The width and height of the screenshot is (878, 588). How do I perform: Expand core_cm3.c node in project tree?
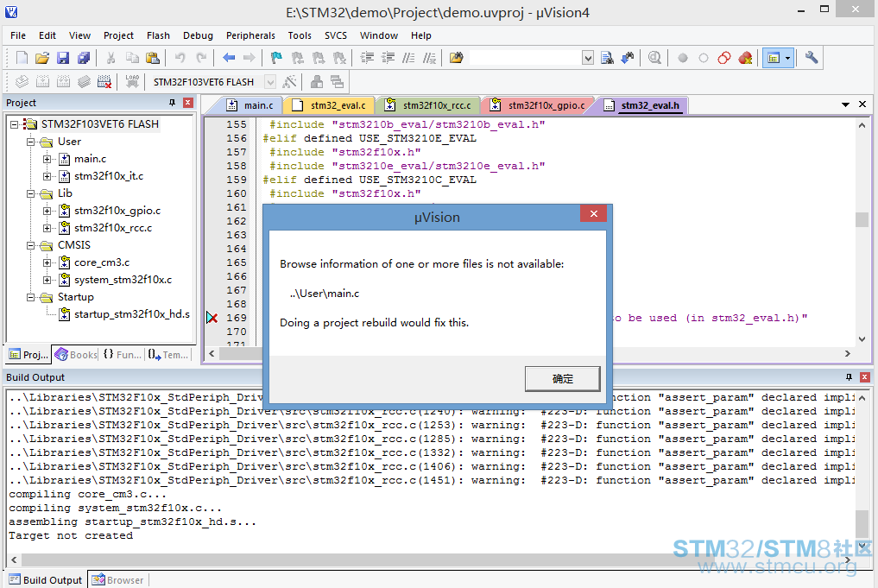click(47, 262)
